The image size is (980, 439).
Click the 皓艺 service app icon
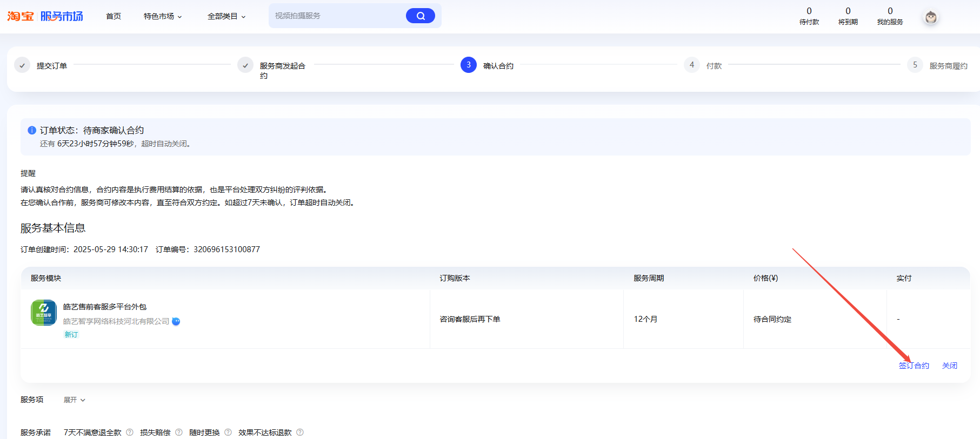[44, 313]
